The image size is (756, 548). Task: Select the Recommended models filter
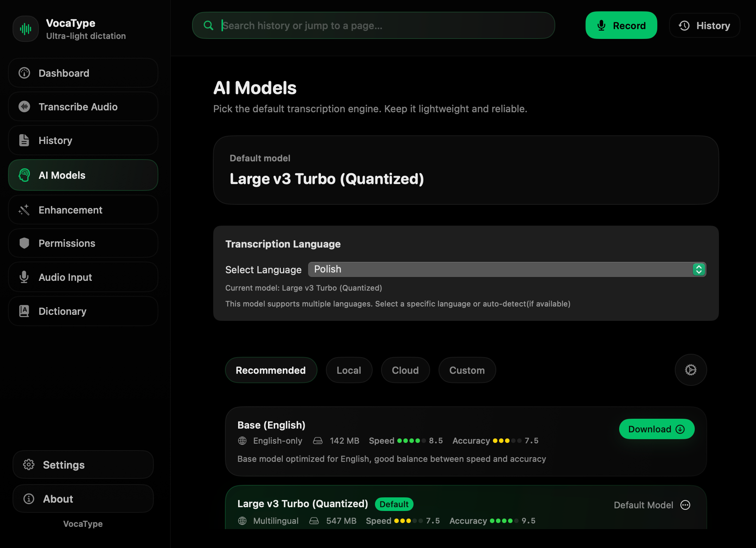click(271, 370)
